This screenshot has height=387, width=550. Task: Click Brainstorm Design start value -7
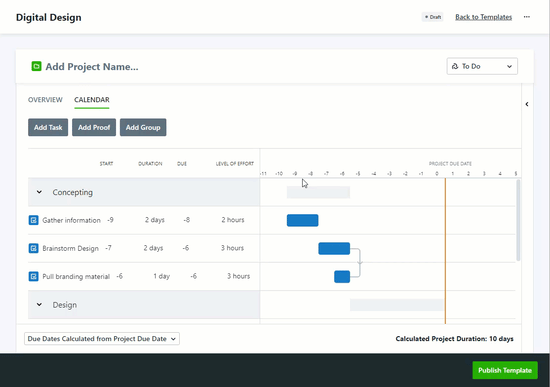tap(108, 248)
